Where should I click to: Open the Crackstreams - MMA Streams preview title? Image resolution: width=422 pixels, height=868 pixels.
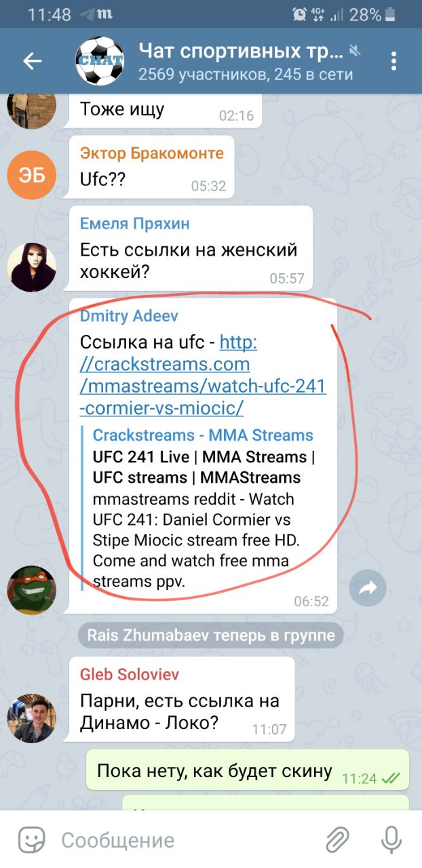pos(203,435)
